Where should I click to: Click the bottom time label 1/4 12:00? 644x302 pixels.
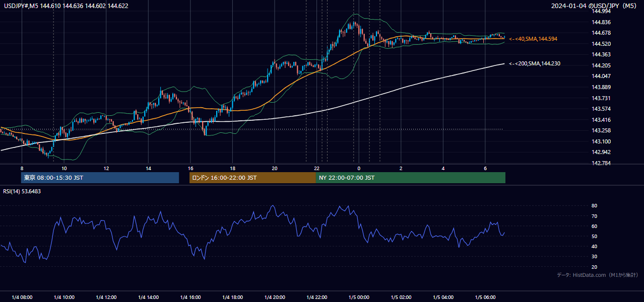pyautogui.click(x=106, y=297)
